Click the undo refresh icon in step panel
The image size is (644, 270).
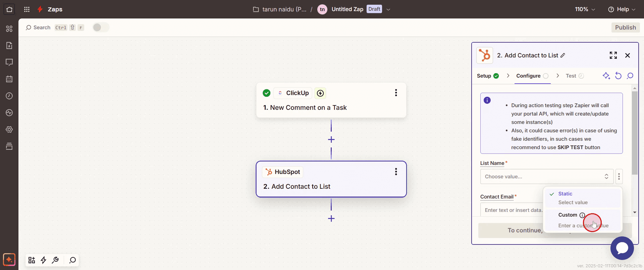(x=618, y=76)
